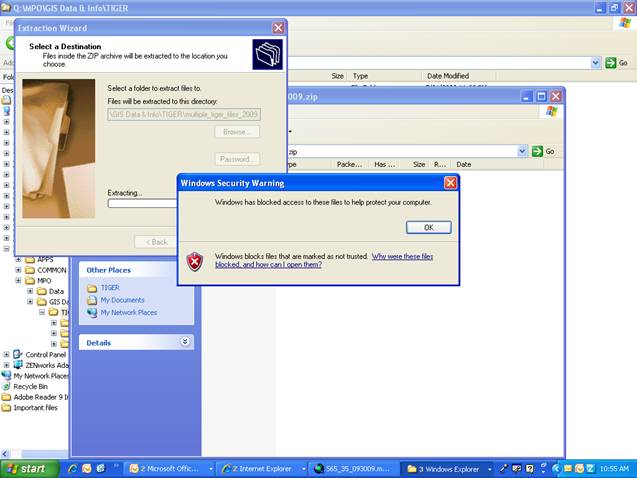Click the TIGER folder icon in Other Places
Image resolution: width=637 pixels, height=478 pixels.
tap(92, 288)
